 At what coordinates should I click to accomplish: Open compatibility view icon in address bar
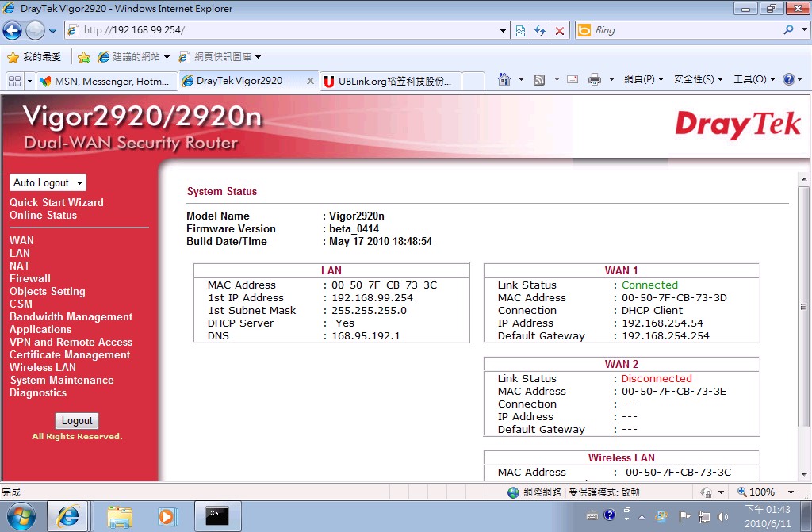pos(520,31)
